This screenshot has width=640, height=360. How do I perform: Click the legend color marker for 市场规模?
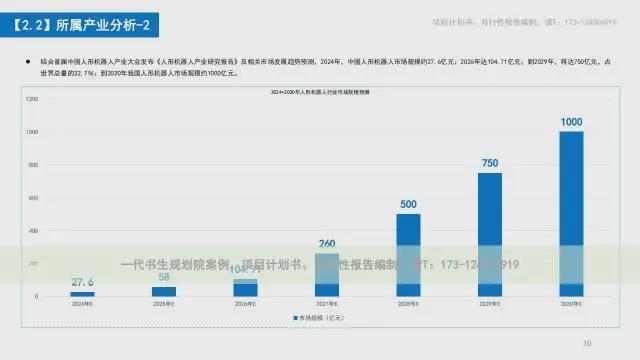296,318
